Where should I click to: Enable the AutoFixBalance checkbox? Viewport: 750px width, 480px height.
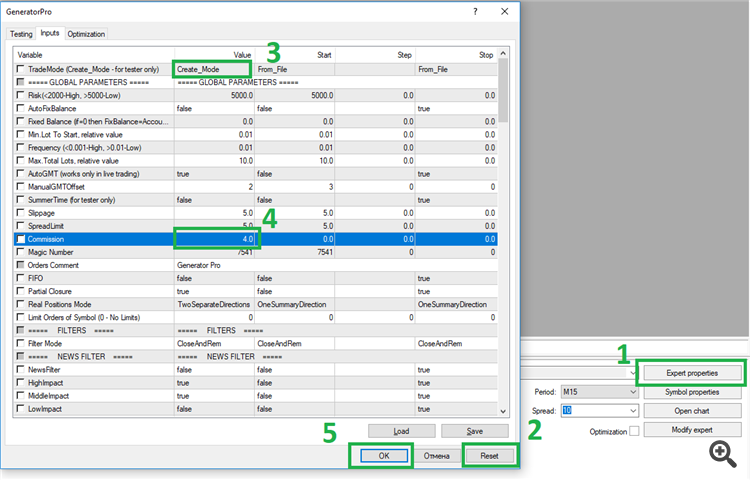(x=21, y=108)
